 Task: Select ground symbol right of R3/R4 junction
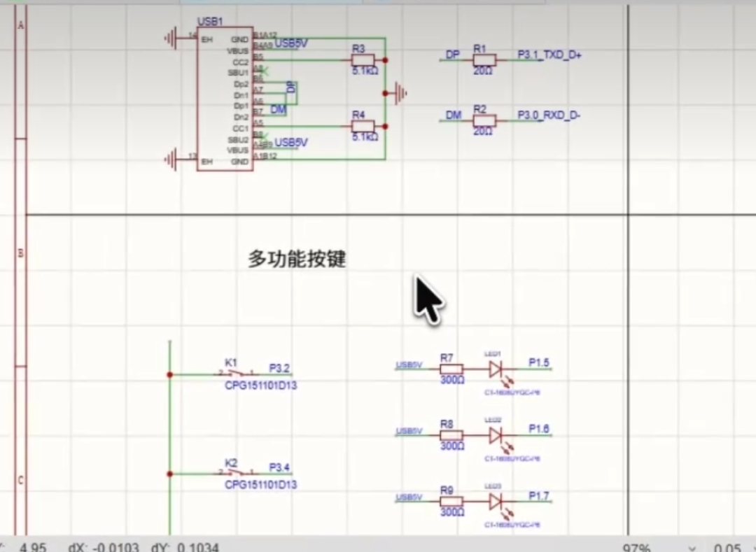(x=401, y=93)
